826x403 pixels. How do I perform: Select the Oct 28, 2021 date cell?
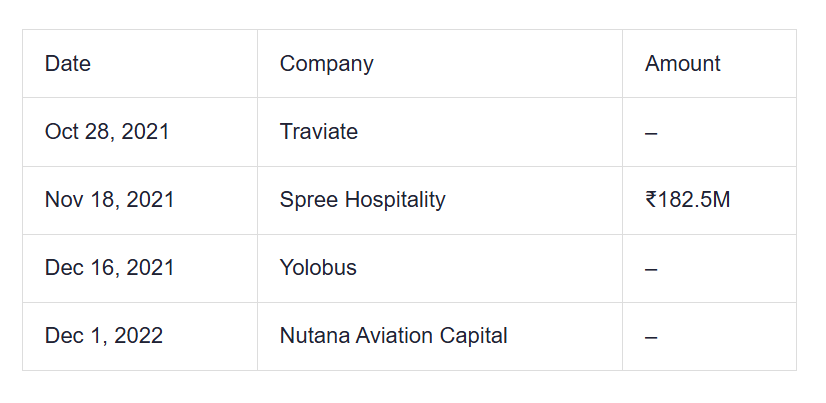107,132
